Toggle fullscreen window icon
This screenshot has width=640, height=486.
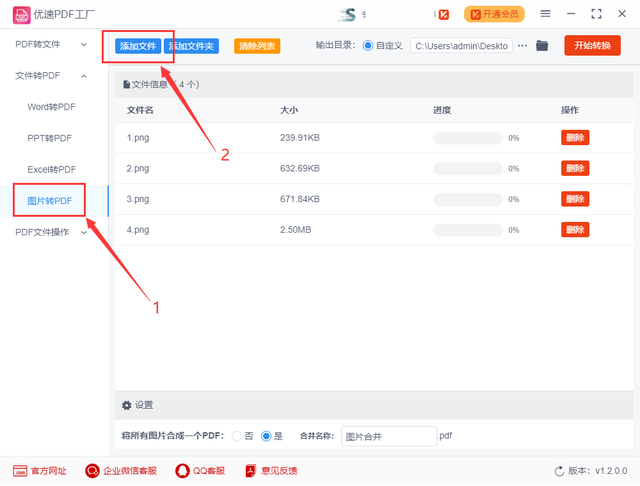(x=596, y=14)
